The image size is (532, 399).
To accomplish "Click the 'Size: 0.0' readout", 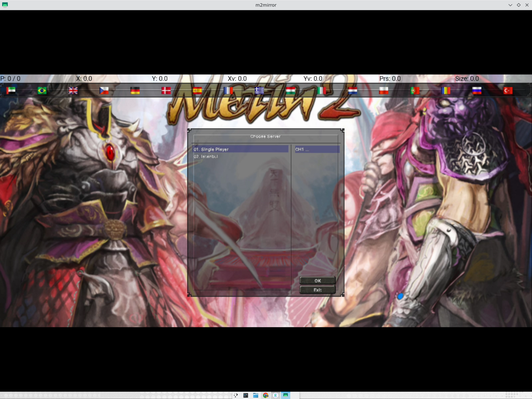I will click(x=467, y=78).
